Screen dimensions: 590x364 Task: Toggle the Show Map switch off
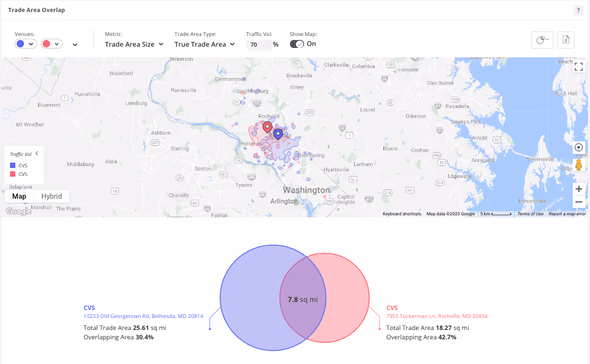pos(297,44)
